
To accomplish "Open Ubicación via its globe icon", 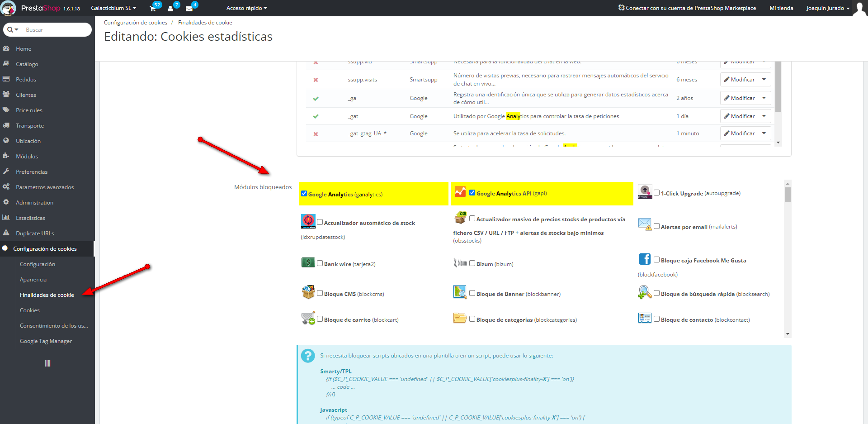I will (x=6, y=141).
